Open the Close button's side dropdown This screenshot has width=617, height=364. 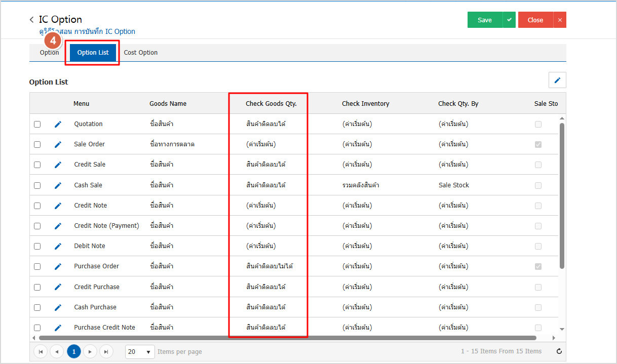click(x=560, y=20)
